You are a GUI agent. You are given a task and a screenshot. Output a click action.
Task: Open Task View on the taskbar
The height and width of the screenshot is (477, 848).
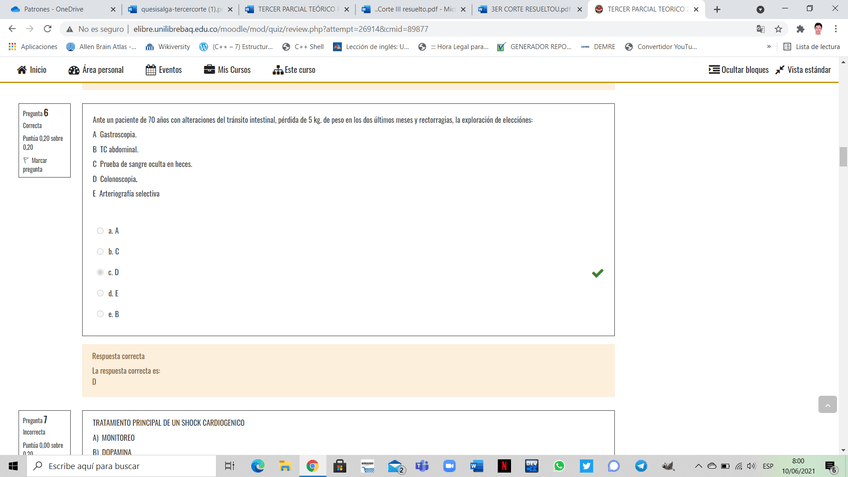point(229,466)
